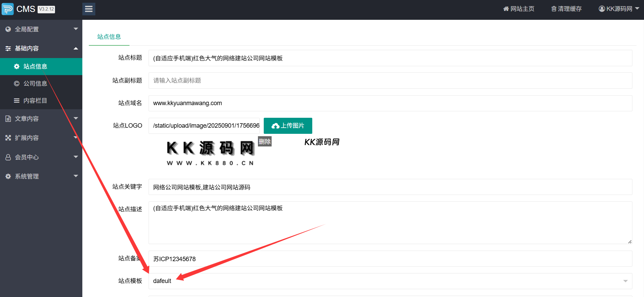
Task: Click the 基础内容 collapse arrow
Action: click(76, 48)
